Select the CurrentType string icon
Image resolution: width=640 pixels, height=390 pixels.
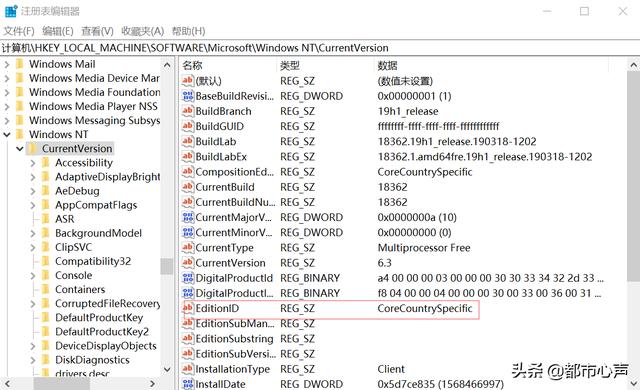pyautogui.click(x=188, y=247)
